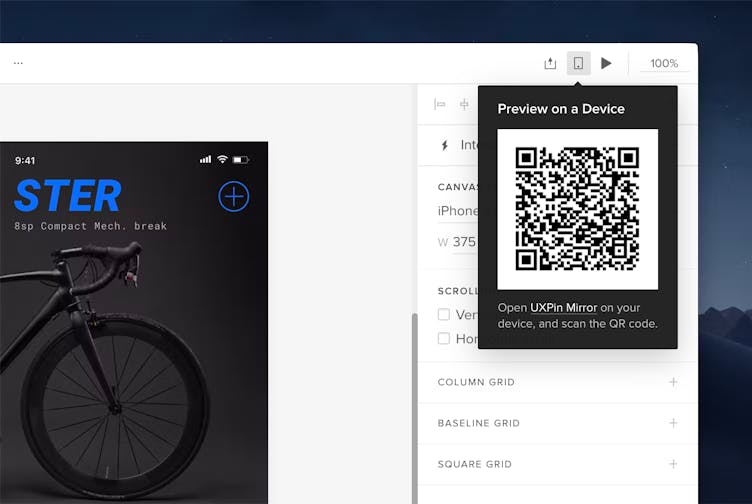Select the '8sp Compact Mech. break' text
Image resolution: width=752 pixels, height=504 pixels.
pyautogui.click(x=90, y=226)
